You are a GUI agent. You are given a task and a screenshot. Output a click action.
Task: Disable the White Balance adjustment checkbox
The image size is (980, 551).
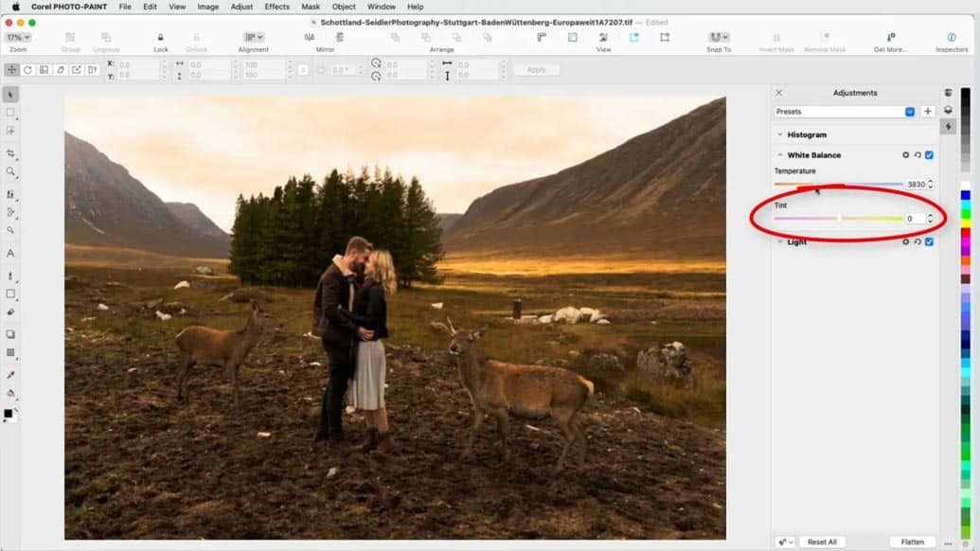929,155
